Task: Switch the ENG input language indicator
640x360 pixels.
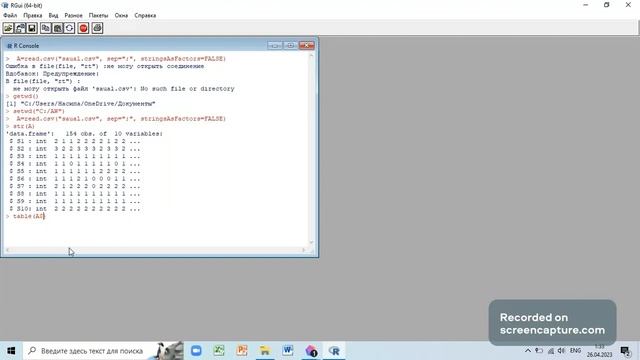Action: (575, 351)
